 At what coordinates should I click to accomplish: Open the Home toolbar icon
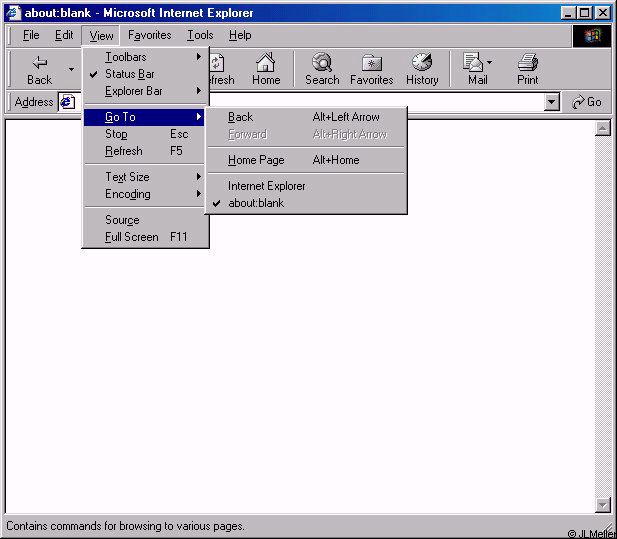pyautogui.click(x=266, y=63)
